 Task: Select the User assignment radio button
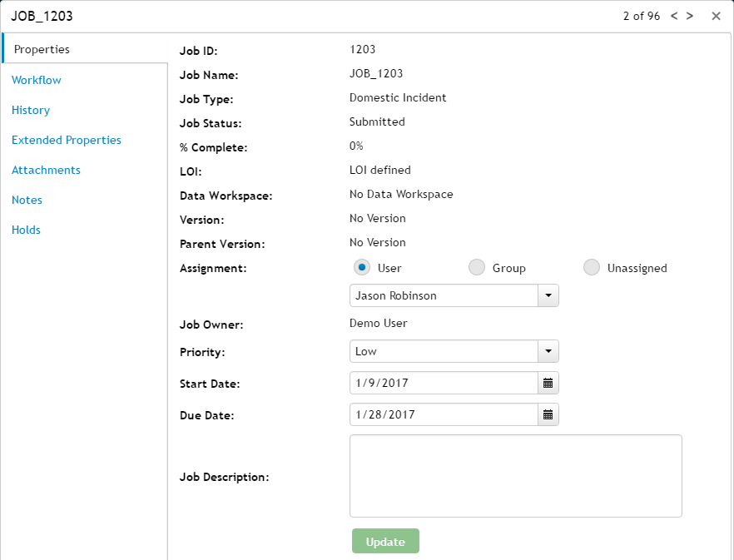click(361, 267)
